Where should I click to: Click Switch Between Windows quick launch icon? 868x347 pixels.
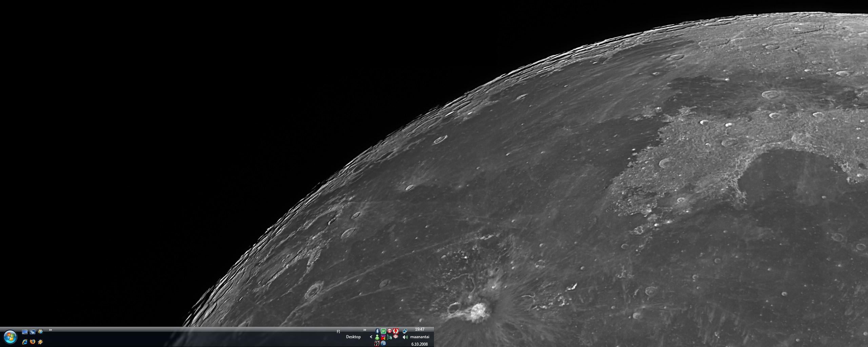point(33,332)
